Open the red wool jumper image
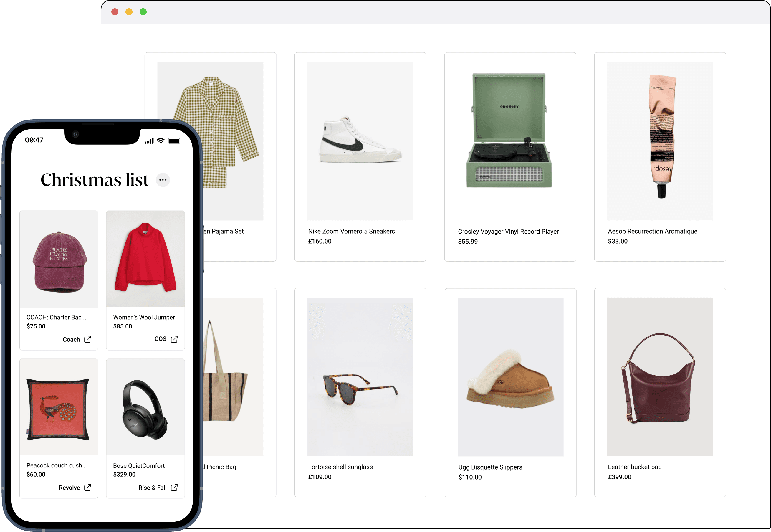The image size is (771, 532). tap(145, 259)
